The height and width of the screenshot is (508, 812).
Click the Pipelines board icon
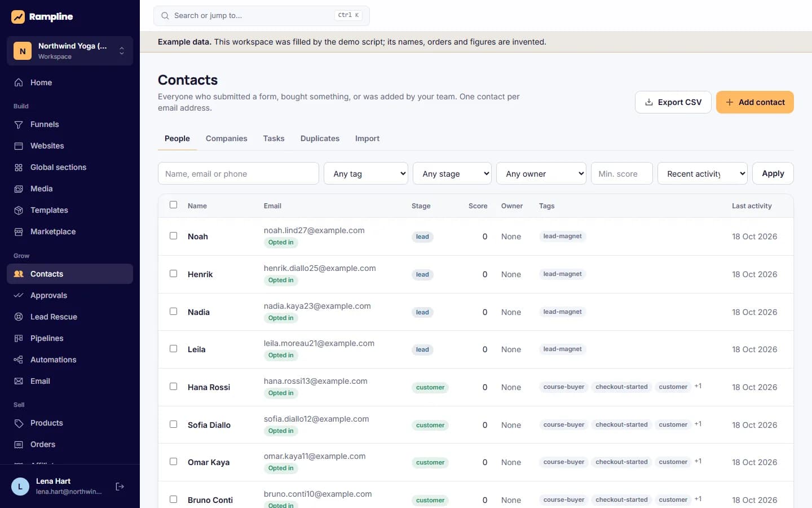(x=19, y=338)
